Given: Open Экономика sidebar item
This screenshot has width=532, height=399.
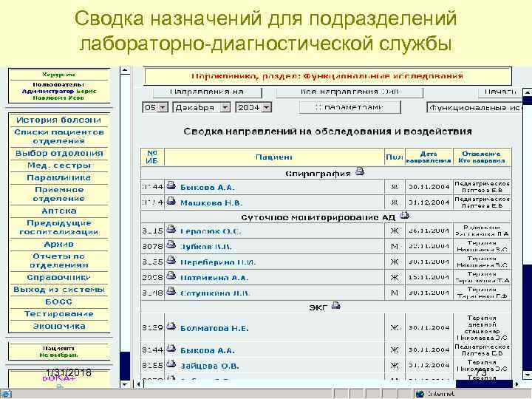Looking at the screenshot, I should click(x=58, y=327).
